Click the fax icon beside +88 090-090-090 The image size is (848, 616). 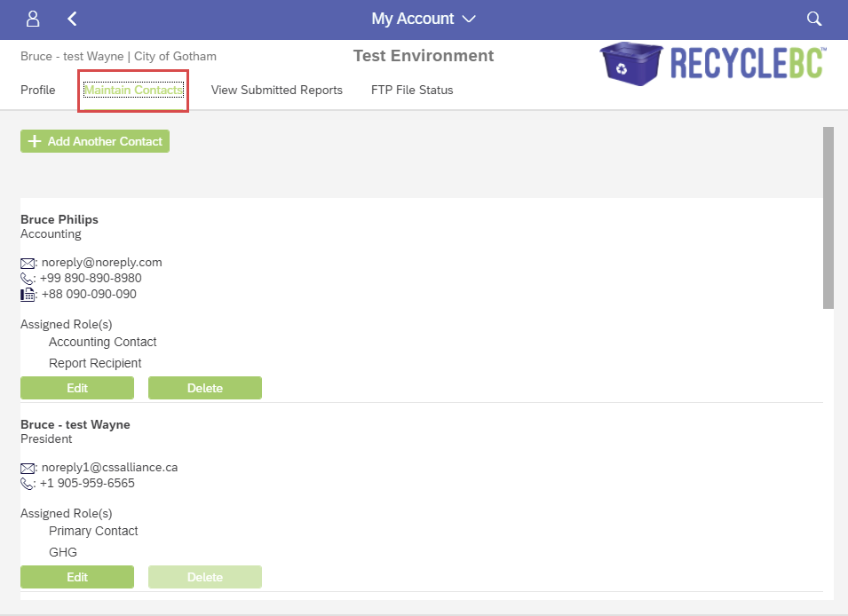[x=27, y=295]
